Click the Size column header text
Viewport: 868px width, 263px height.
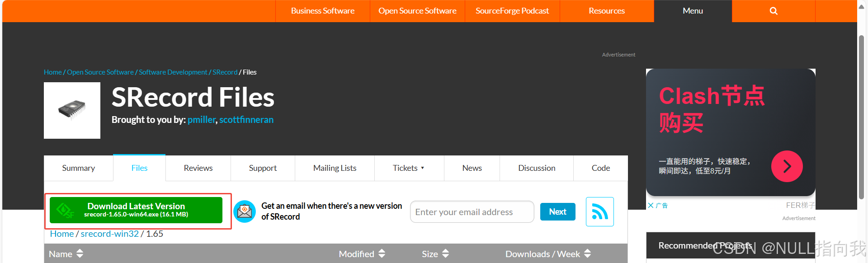click(430, 254)
